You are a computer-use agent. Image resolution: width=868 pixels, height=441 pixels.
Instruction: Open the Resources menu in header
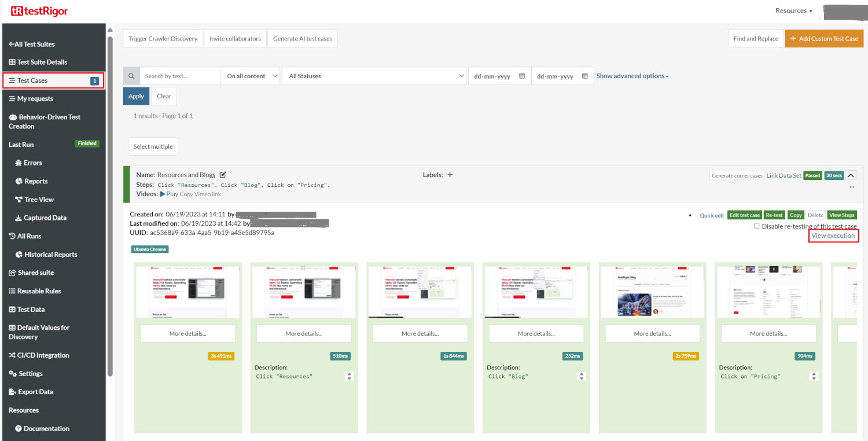click(x=794, y=10)
